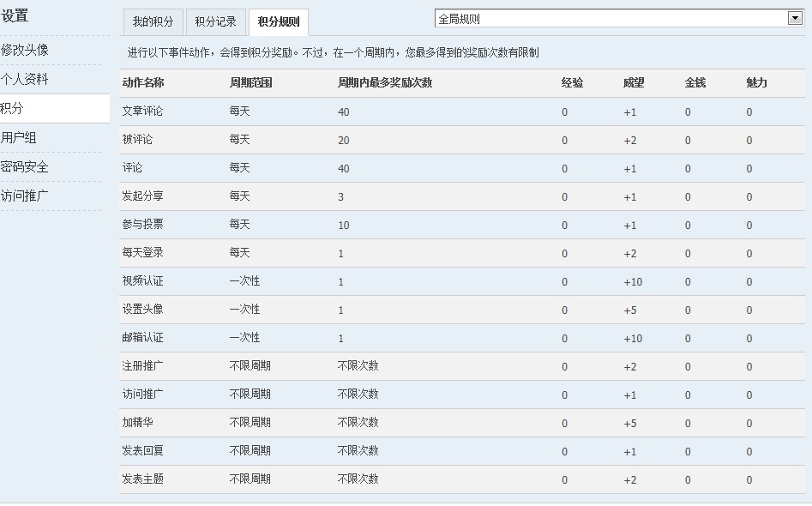Select the 积分规则 tab
The width and height of the screenshot is (812, 506).
coord(279,21)
